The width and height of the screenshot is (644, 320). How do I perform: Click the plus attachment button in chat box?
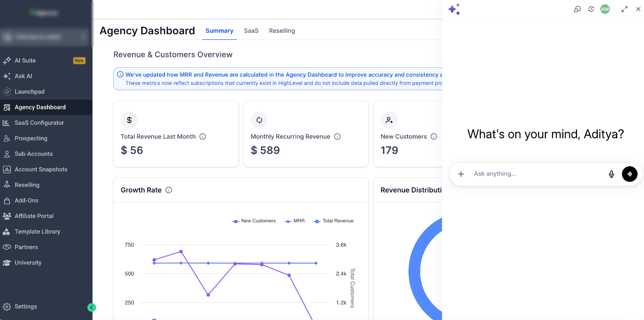461,174
